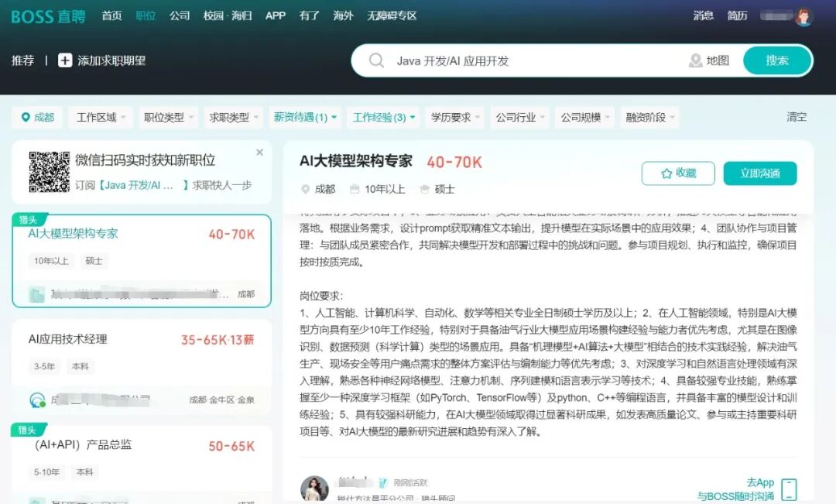Screen dimensions: 836x504
Task: Close the WeChat QR code banner
Action: point(259,152)
